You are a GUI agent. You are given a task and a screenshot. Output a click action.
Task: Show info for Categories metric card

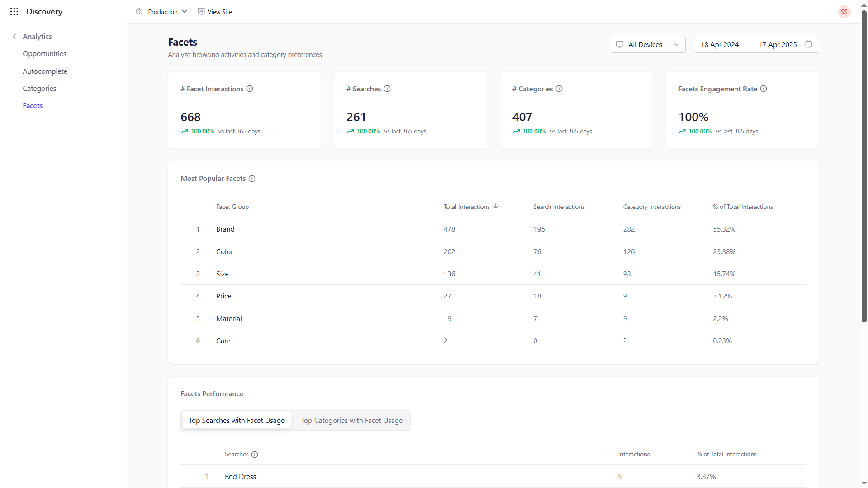tap(559, 89)
